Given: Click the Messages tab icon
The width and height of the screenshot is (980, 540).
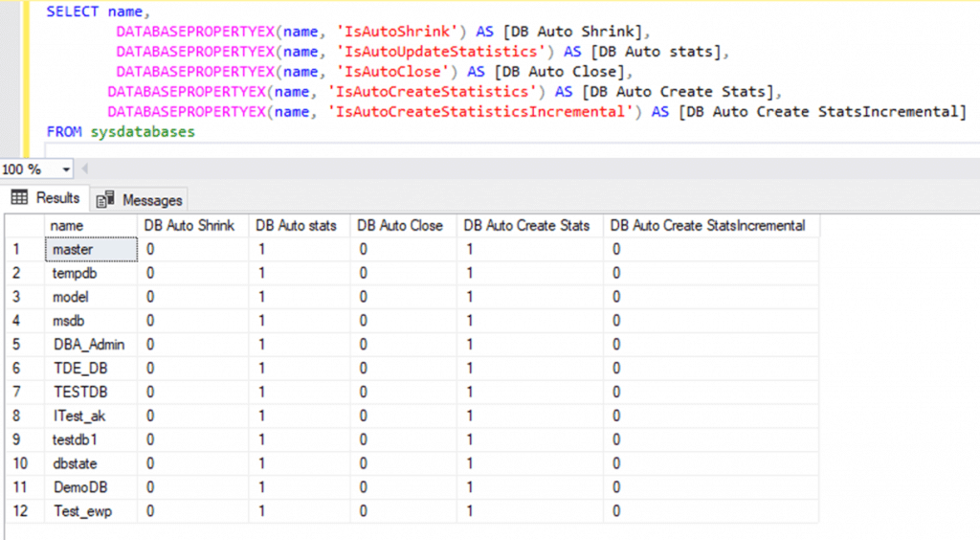Looking at the screenshot, I should tap(105, 200).
